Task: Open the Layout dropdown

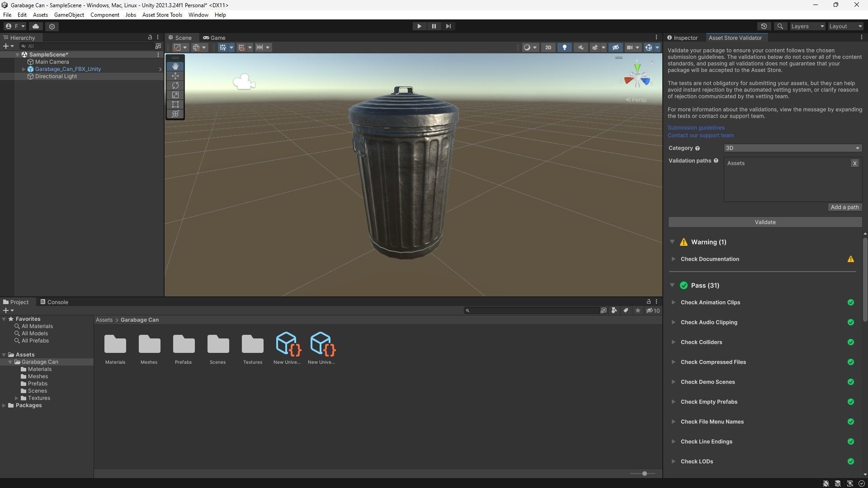Action: pyautogui.click(x=845, y=26)
